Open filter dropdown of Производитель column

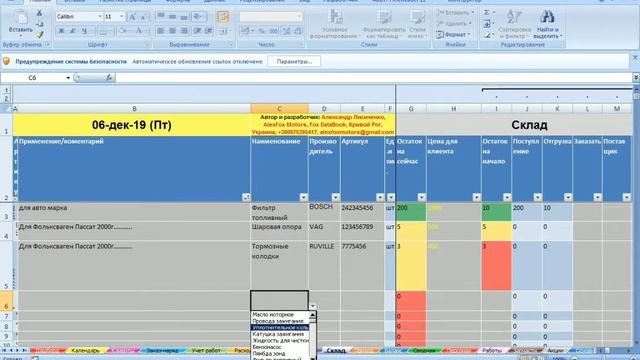click(336, 198)
